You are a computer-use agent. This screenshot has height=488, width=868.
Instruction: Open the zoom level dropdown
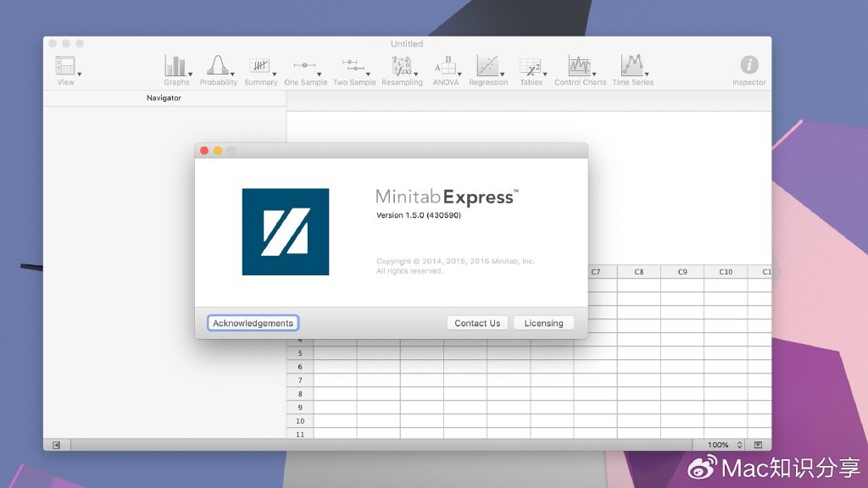tap(721, 444)
